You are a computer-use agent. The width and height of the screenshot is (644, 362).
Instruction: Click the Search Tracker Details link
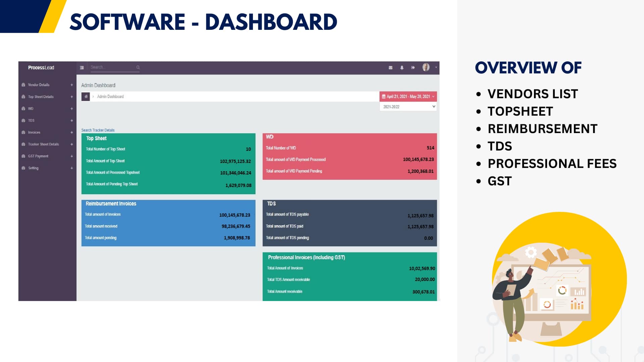tap(98, 130)
